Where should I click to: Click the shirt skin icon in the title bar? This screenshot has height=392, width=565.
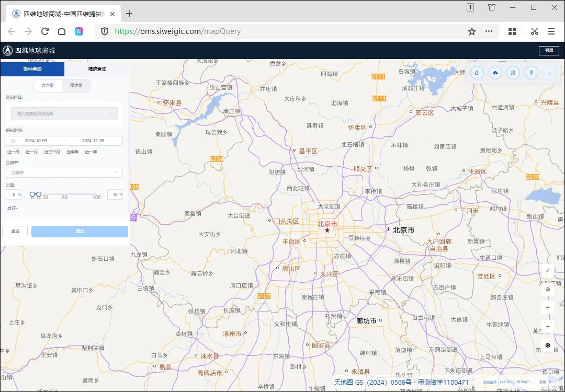pyautogui.click(x=491, y=7)
